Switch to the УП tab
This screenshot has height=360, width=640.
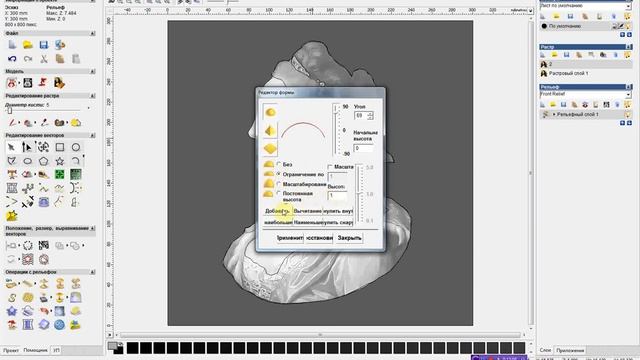(x=56, y=350)
